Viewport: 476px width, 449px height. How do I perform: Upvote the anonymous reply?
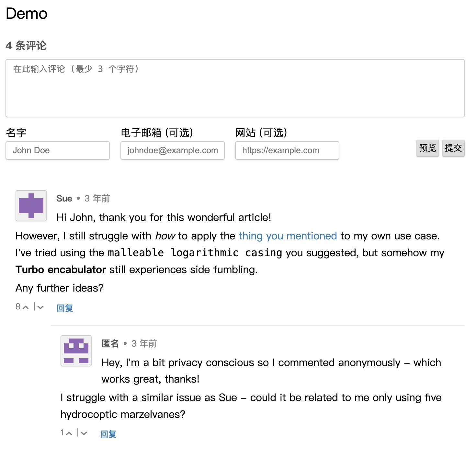[69, 433]
